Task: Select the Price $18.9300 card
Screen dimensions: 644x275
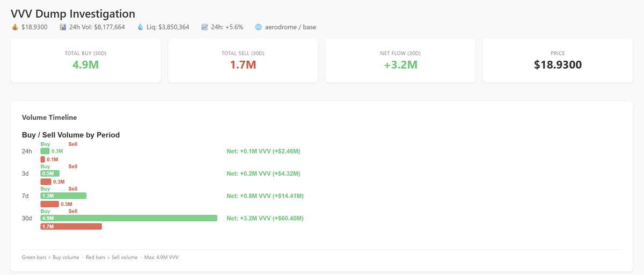Action: pyautogui.click(x=558, y=60)
